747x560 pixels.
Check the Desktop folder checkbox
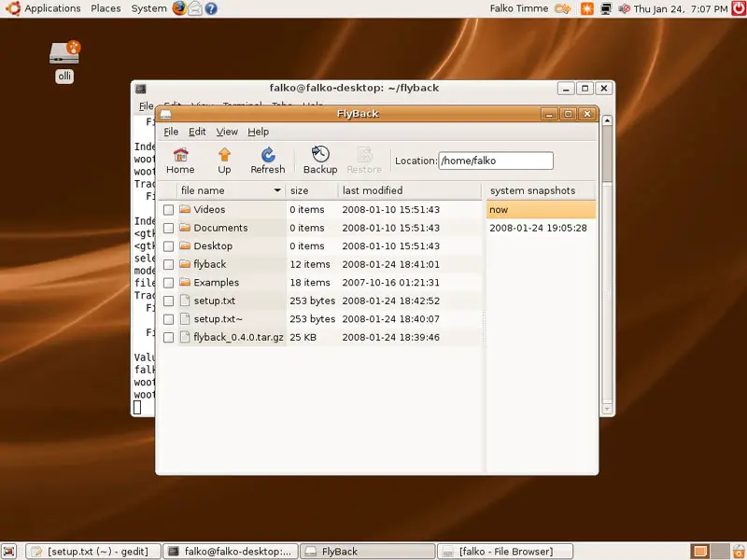point(168,246)
